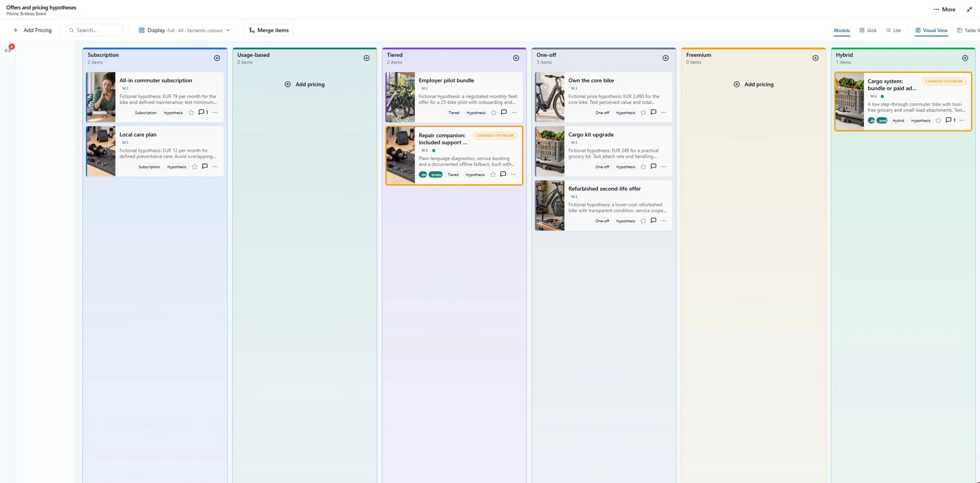
Task: Switch to the Models tab
Action: click(842, 31)
